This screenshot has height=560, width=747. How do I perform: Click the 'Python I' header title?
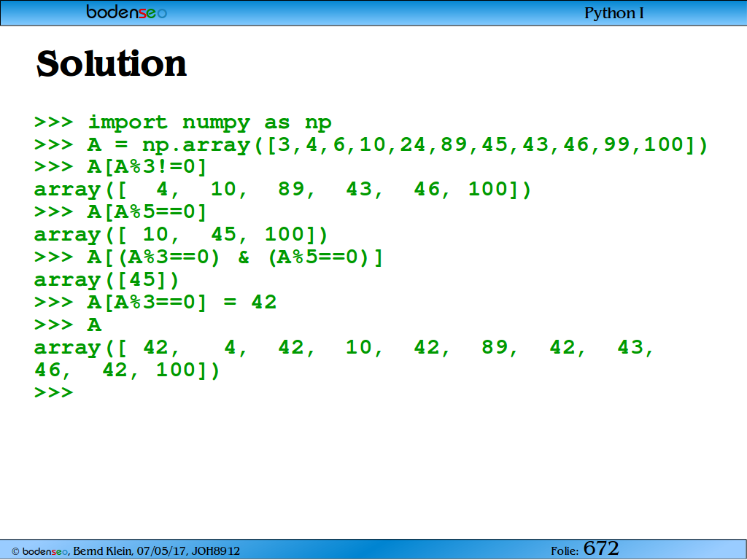[x=614, y=13]
